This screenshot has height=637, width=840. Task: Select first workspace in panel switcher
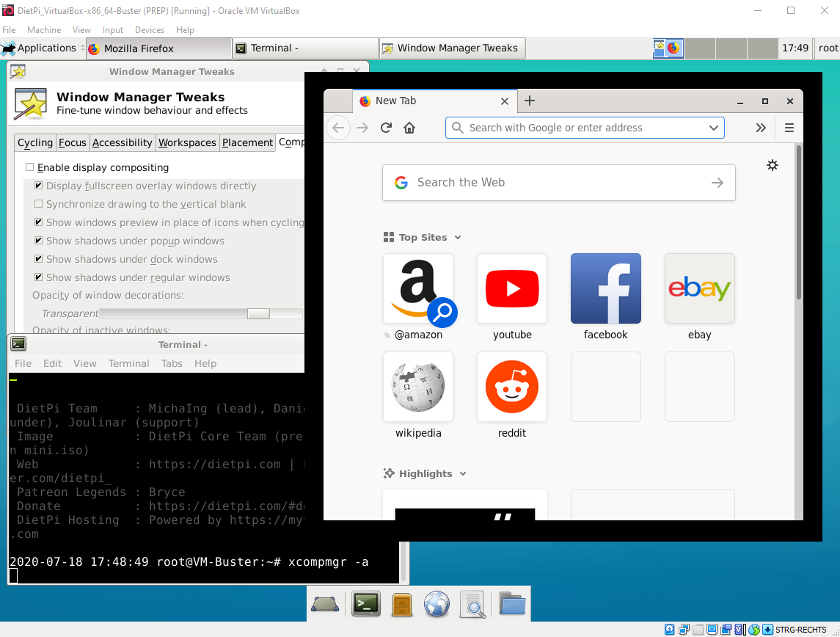coord(668,48)
